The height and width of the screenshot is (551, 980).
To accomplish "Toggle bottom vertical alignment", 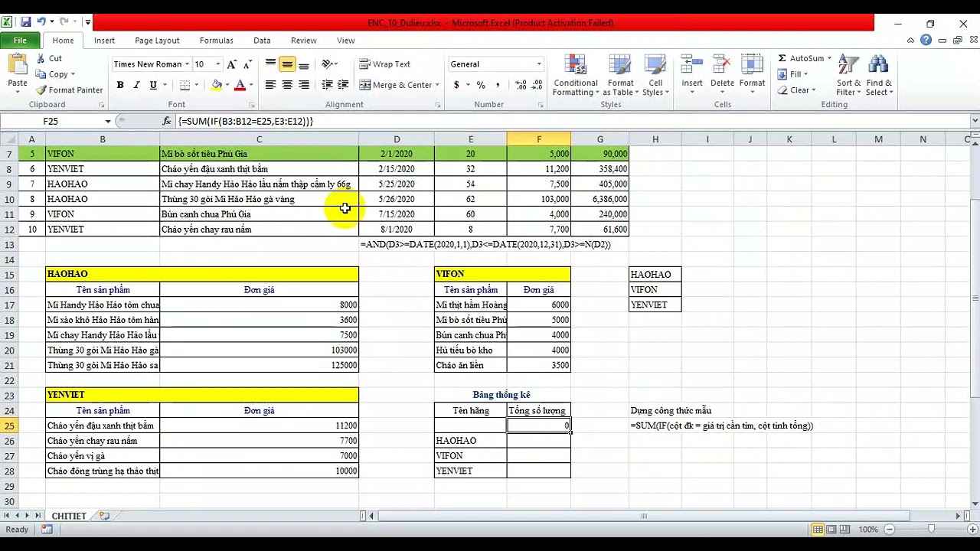I will 304,64.
